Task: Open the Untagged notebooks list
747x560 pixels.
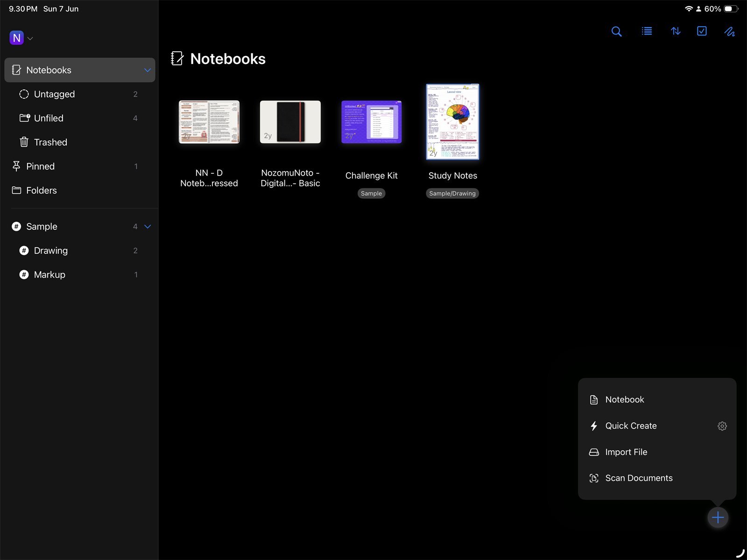Action: pyautogui.click(x=80, y=94)
